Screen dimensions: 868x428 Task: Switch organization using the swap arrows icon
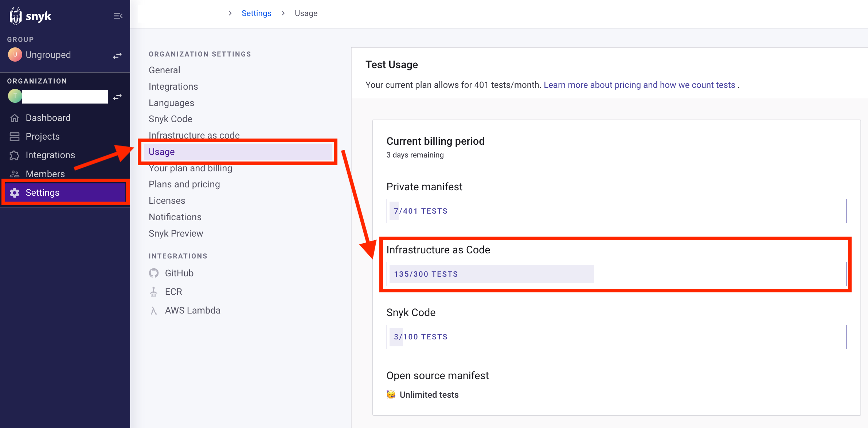click(117, 97)
